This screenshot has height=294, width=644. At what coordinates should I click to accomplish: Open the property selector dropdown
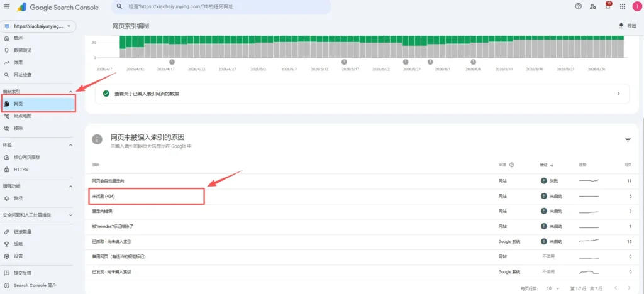pos(38,26)
